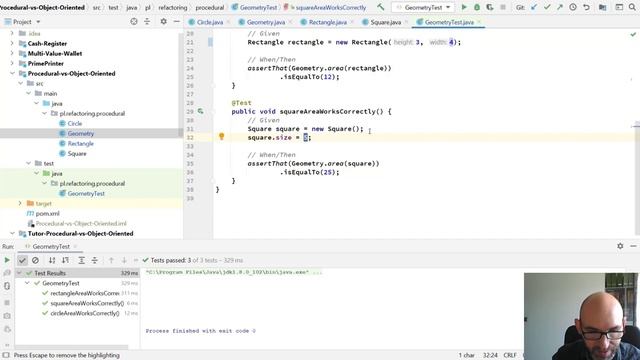Toggle show ignored tests icon
The width and height of the screenshot is (640, 360).
36,260
